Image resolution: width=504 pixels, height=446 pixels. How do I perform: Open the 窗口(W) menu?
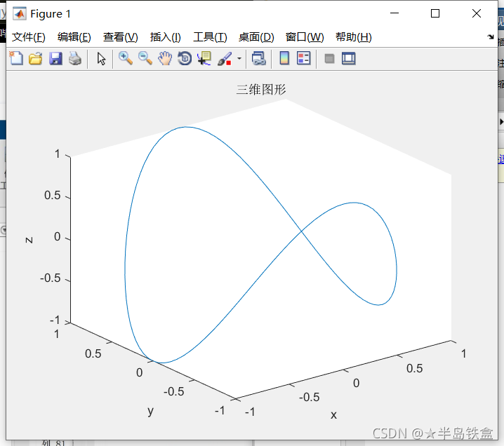coord(305,37)
